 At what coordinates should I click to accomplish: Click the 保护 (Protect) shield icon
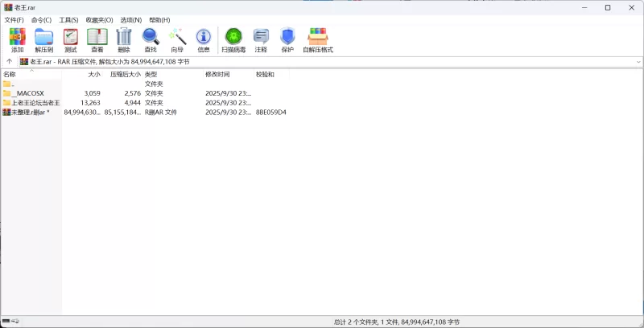pos(287,39)
